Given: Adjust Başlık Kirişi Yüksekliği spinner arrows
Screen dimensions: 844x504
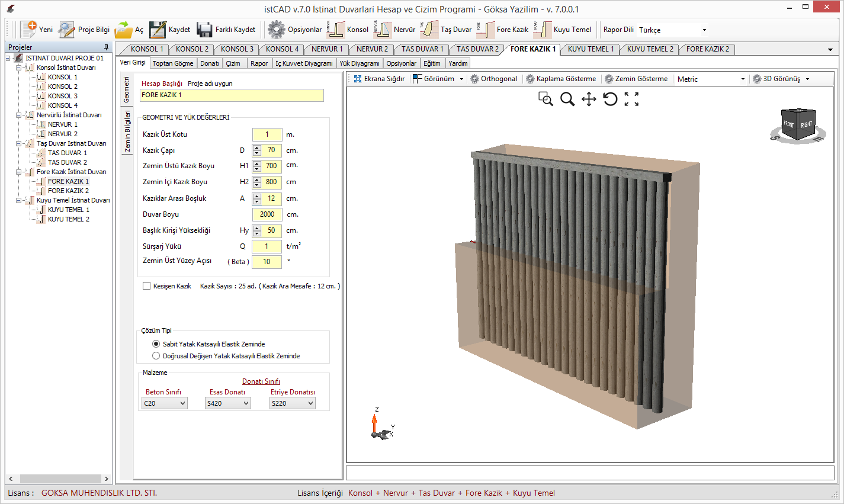Looking at the screenshot, I should point(256,230).
